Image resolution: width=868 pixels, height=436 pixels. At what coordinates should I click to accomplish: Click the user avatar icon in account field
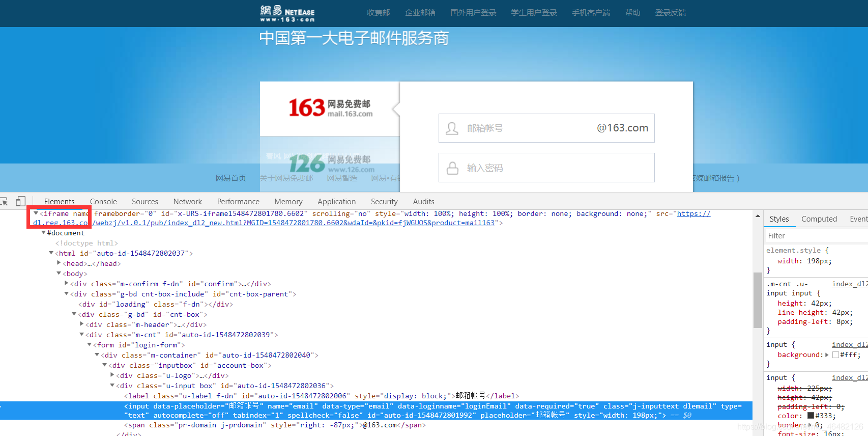point(452,128)
